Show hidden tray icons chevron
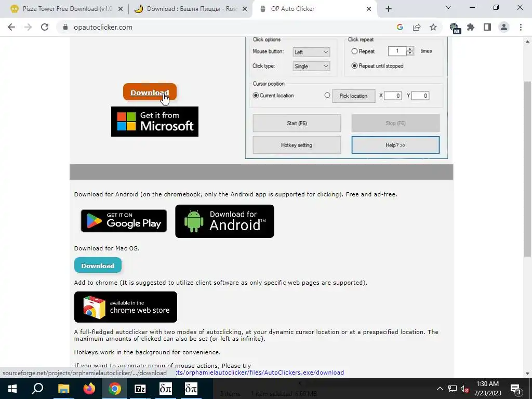This screenshot has height=399, width=532. [440, 389]
